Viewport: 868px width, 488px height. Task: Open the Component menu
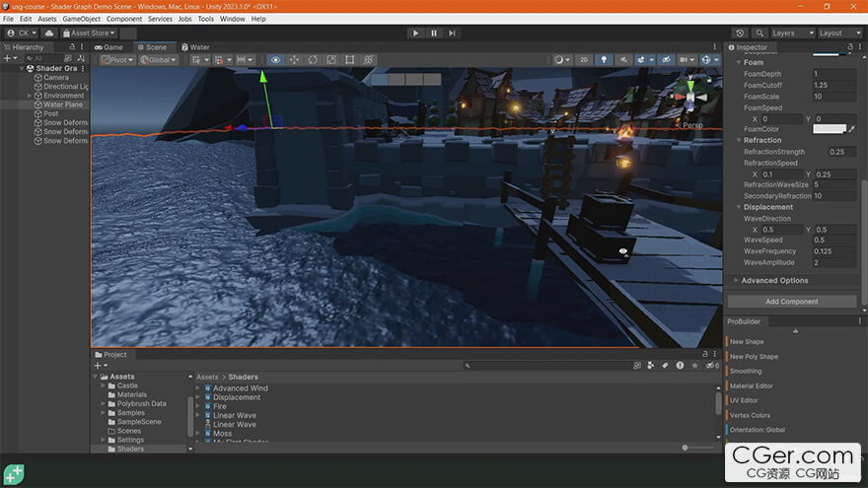click(124, 19)
